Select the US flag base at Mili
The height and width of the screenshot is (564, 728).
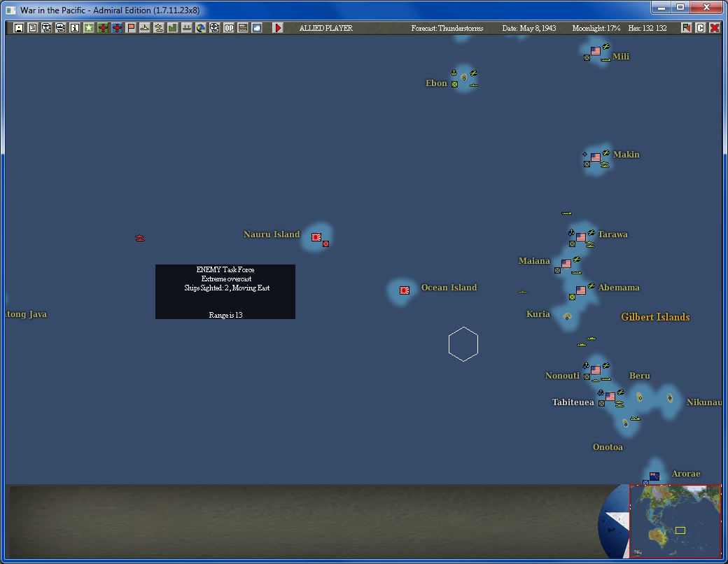click(x=596, y=51)
